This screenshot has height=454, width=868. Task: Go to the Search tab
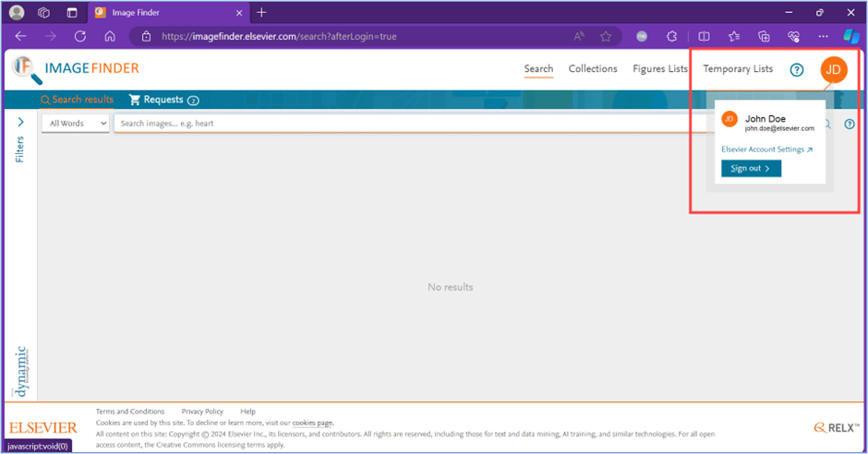pos(538,68)
